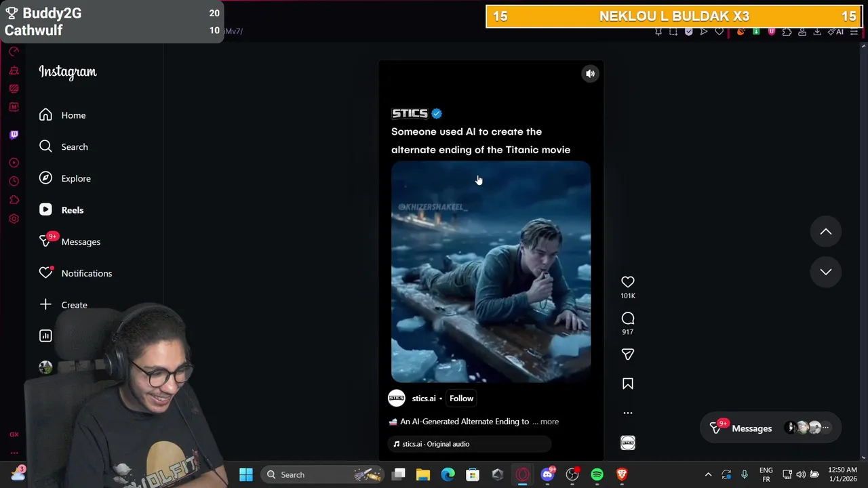This screenshot has height=488, width=868.
Task: Click the Instagram logo
Action: pos(68,72)
